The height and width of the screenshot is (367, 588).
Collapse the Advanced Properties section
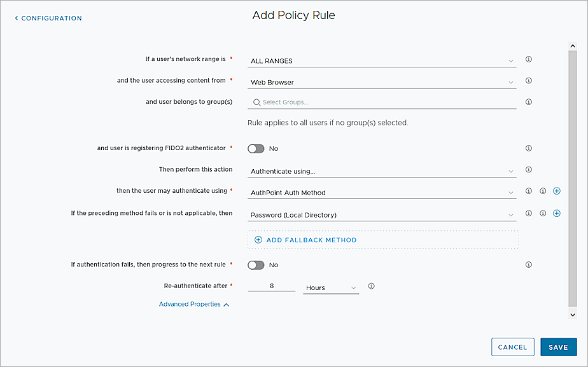[194, 304]
